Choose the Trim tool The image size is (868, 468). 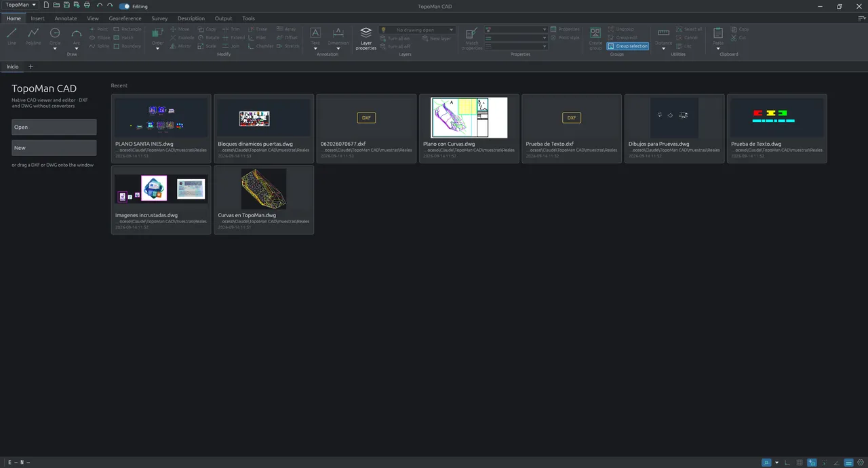pyautogui.click(x=232, y=30)
